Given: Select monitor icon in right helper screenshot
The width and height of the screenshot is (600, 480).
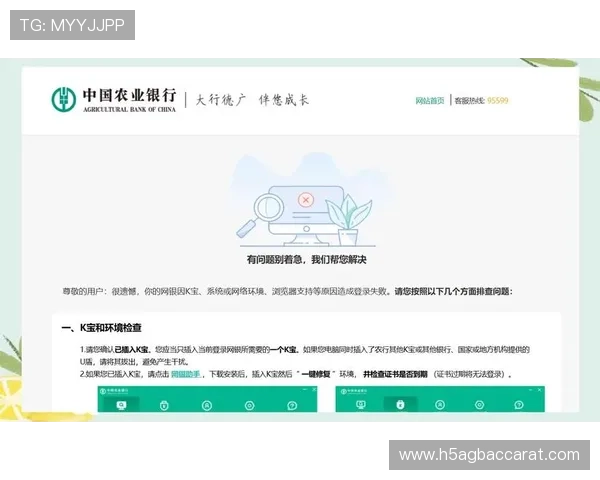Looking at the screenshot, I should tap(360, 405).
